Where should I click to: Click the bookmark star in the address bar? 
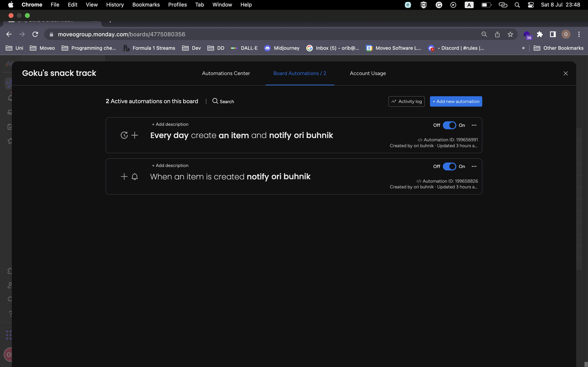coord(510,34)
